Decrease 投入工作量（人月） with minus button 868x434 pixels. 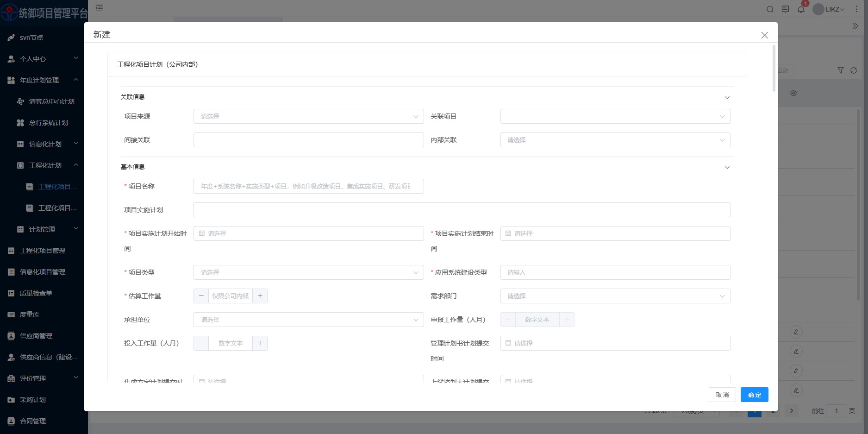click(201, 343)
